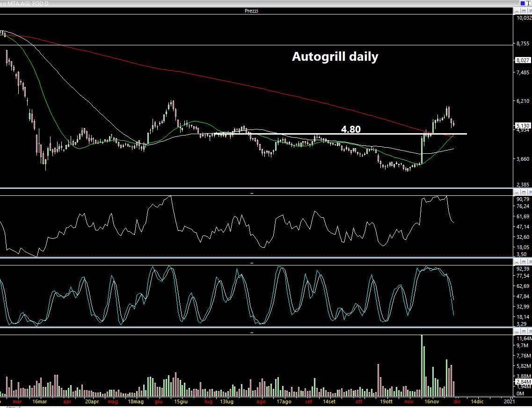Click the 6,210 price axis label
The height and width of the screenshot is (408, 532).
coord(523,101)
